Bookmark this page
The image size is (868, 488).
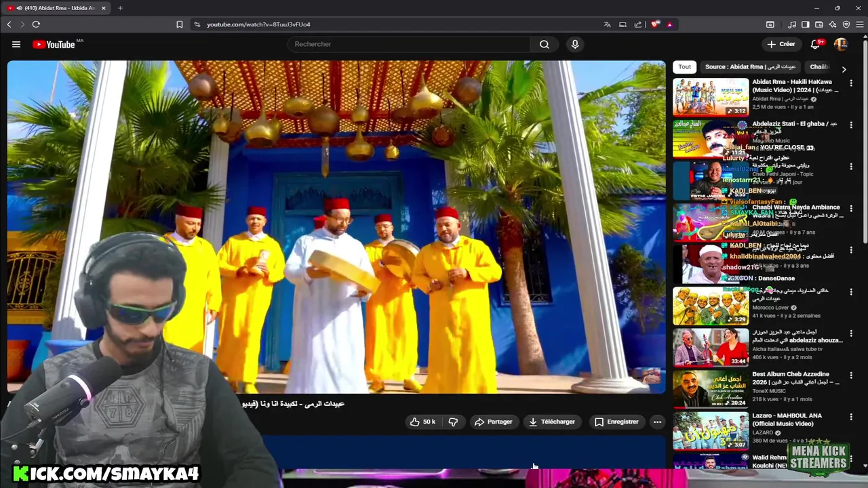[x=180, y=24]
